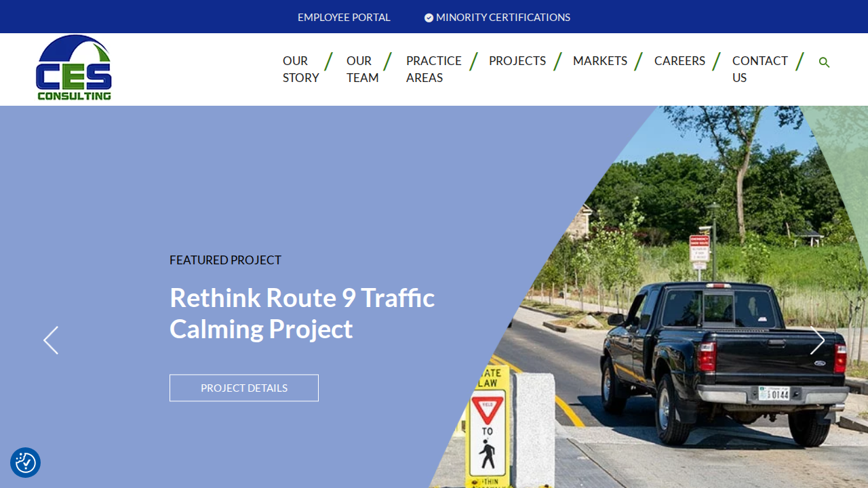Open the Our Team menu item
Screen dimensions: 868x488
[363, 69]
